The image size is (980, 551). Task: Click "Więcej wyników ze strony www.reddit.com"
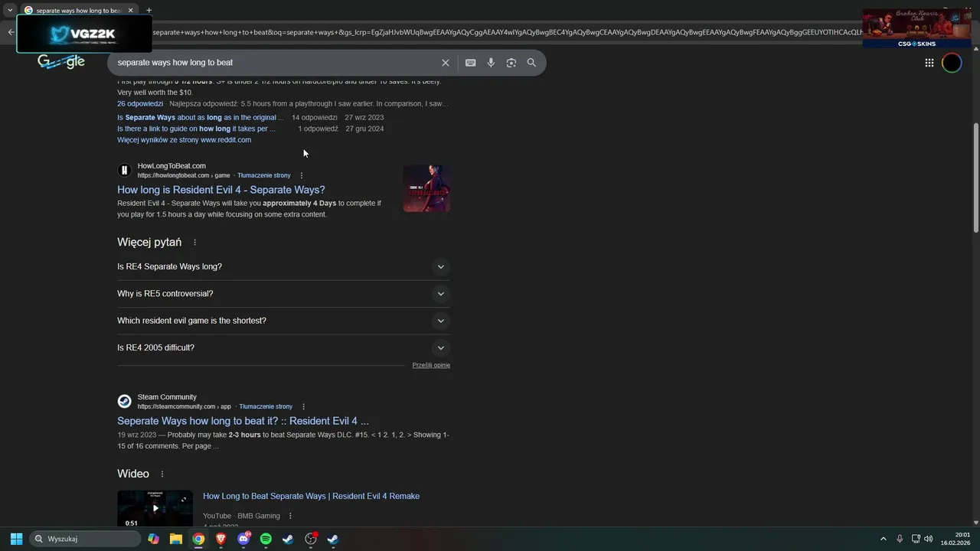coord(184,140)
